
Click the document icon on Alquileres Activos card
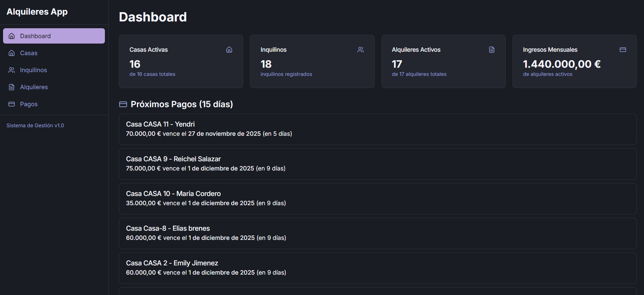492,50
